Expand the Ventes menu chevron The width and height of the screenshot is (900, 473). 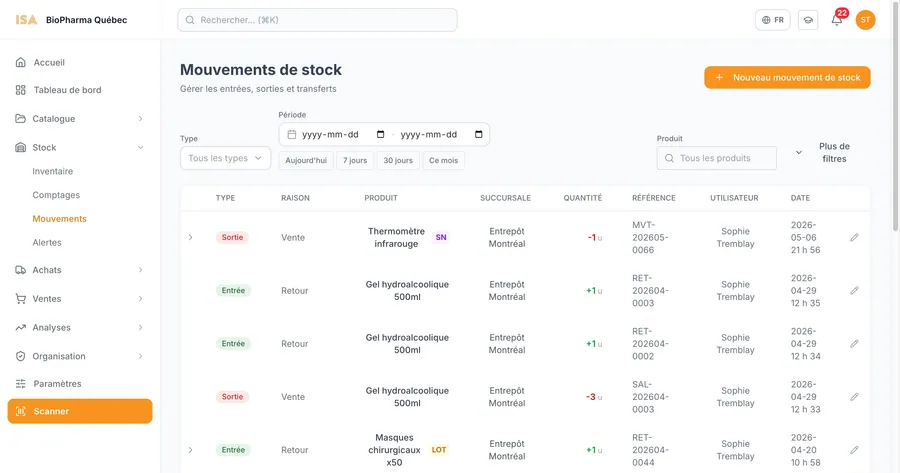coord(141,298)
